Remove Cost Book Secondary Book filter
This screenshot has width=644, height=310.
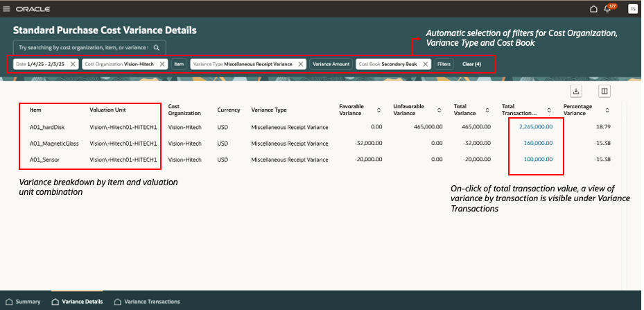(426, 64)
